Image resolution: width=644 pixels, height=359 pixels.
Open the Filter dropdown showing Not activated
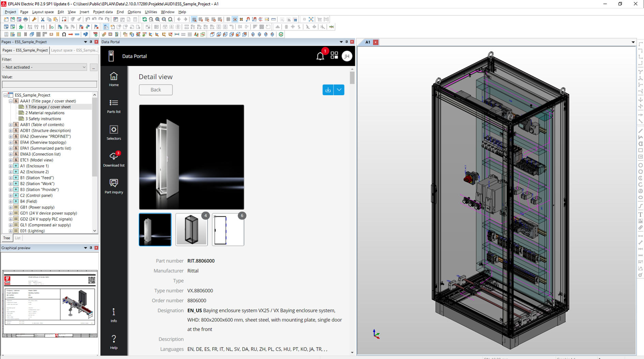tap(84, 67)
